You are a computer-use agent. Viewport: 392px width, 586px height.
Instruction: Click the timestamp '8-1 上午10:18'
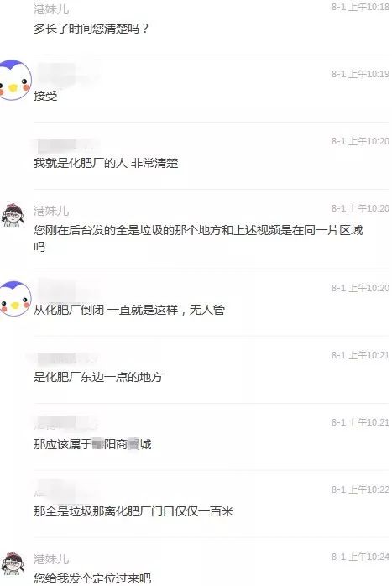click(360, 7)
